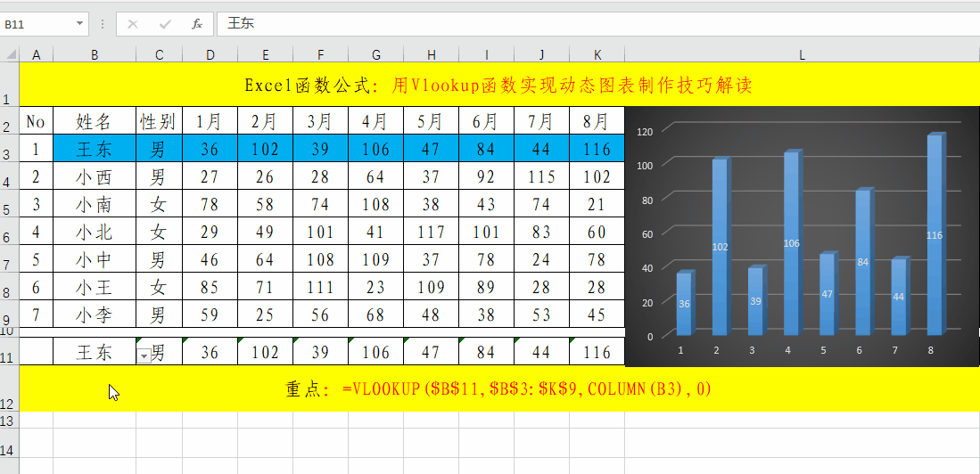Click the 姓名 header cell

(x=95, y=120)
